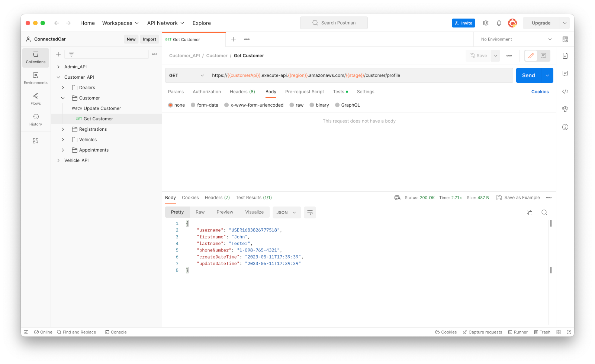Viewport: 595px width, 364px height.
Task: Open tab options ellipsis menu
Action: click(x=247, y=39)
